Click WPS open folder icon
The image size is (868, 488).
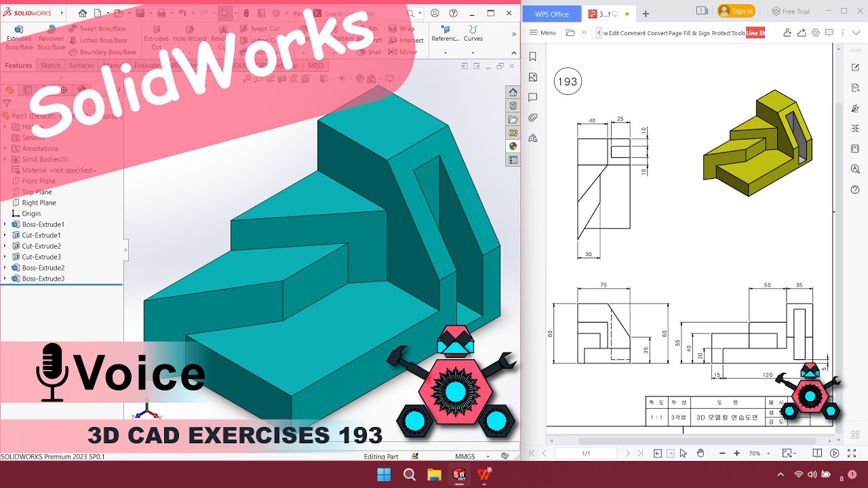click(570, 33)
